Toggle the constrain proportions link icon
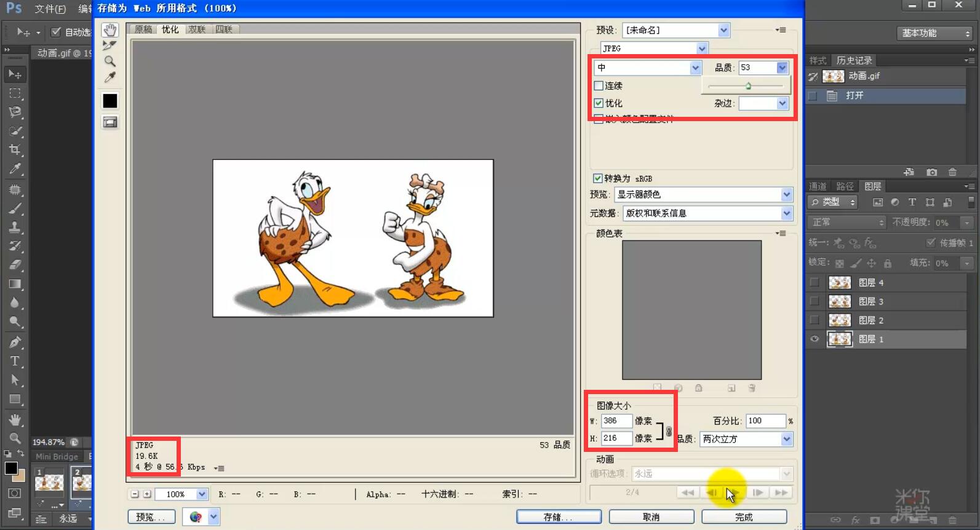 click(669, 431)
